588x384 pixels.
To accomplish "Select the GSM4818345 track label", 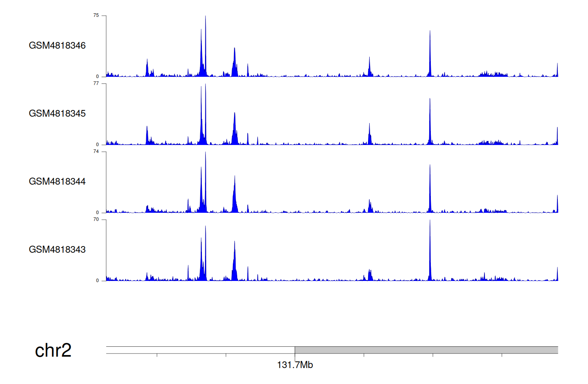I will [x=57, y=114].
